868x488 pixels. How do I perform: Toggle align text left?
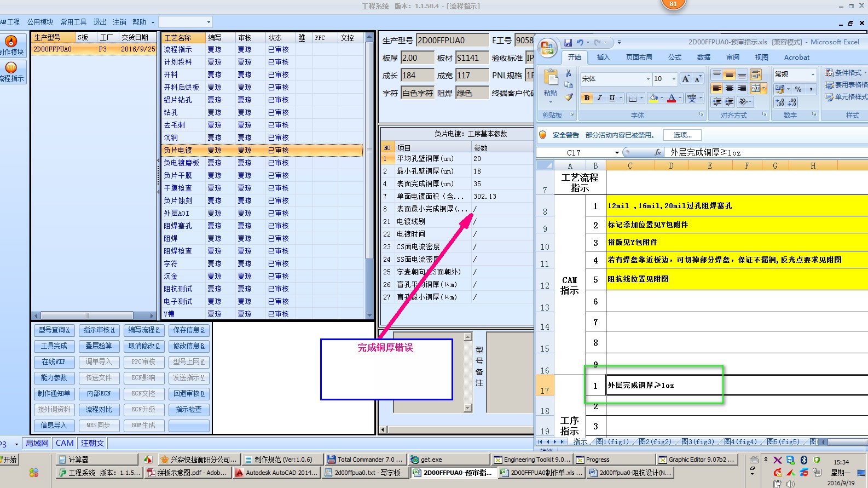click(x=717, y=88)
